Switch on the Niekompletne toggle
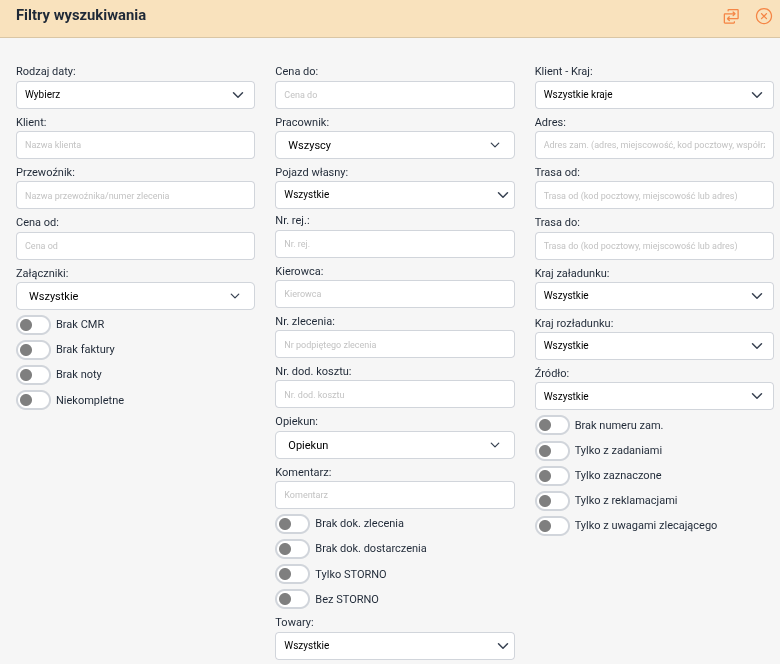 click(33, 400)
